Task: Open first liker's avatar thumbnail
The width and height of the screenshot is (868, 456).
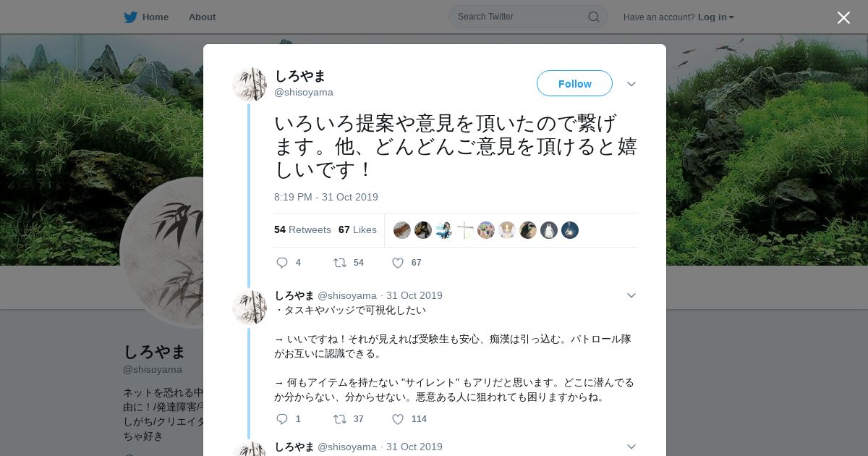Action: [x=402, y=230]
